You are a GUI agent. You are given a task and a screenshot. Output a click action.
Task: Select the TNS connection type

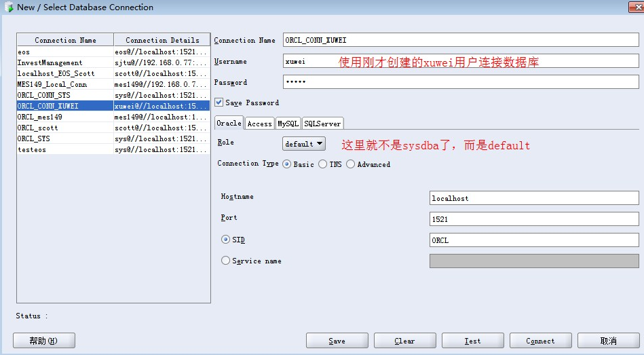click(323, 164)
